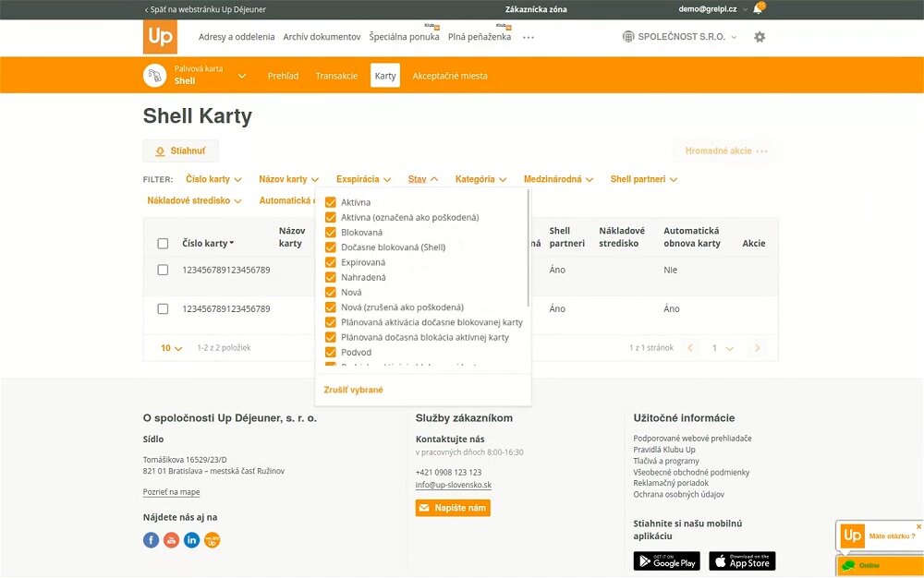Uncheck the Aktívna status checkbox
Image resolution: width=924 pixels, height=578 pixels.
click(x=331, y=202)
